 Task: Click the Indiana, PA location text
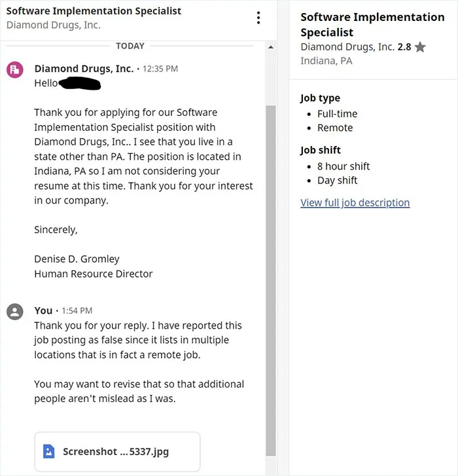coord(326,61)
